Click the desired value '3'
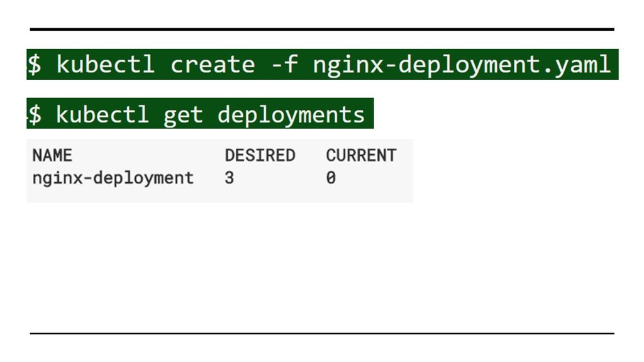This screenshot has width=644, height=362. point(229,178)
